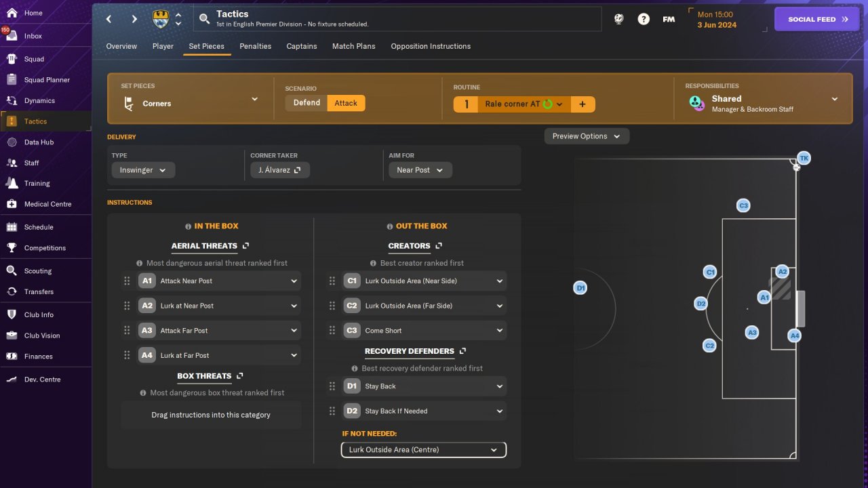The image size is (868, 488).
Task: Click the A2 drag handle
Action: tap(127, 306)
